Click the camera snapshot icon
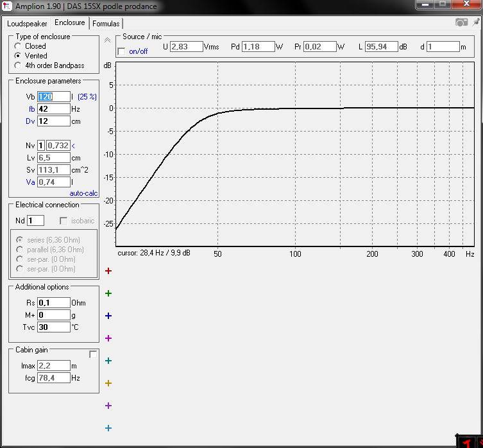The image size is (483, 448). [x=461, y=22]
